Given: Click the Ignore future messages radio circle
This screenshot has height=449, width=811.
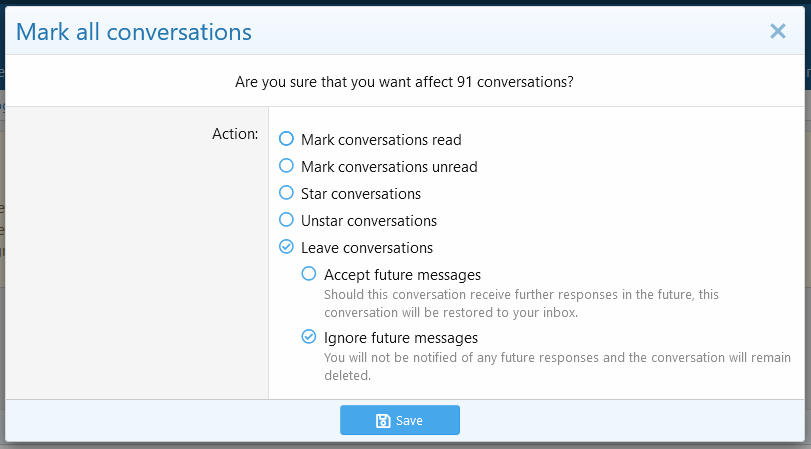Looking at the screenshot, I should coord(310,337).
